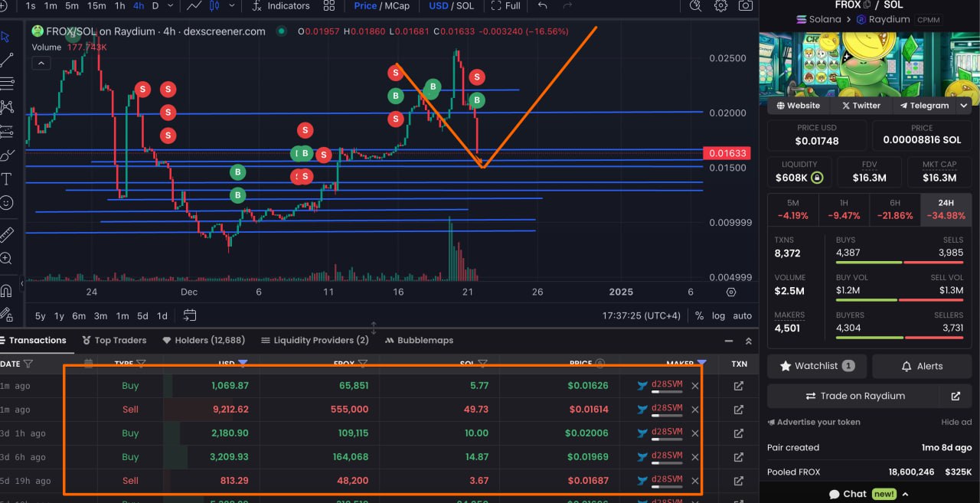
Task: Open transaction link for the $1,069.87 buy
Action: [738, 386]
